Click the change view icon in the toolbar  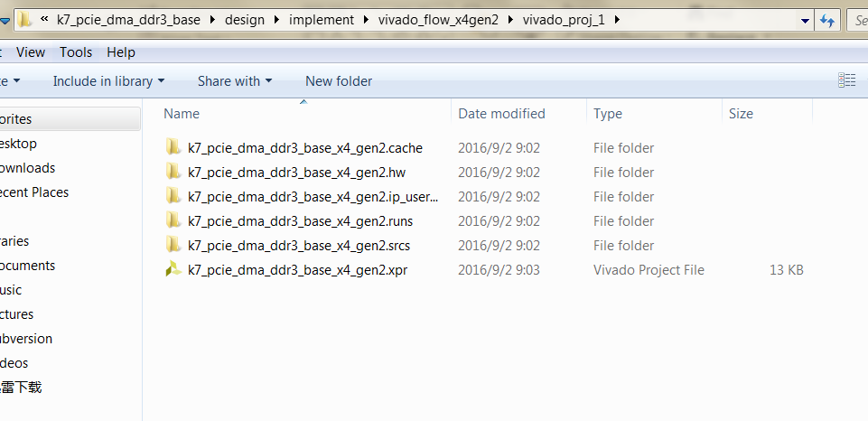click(x=846, y=80)
